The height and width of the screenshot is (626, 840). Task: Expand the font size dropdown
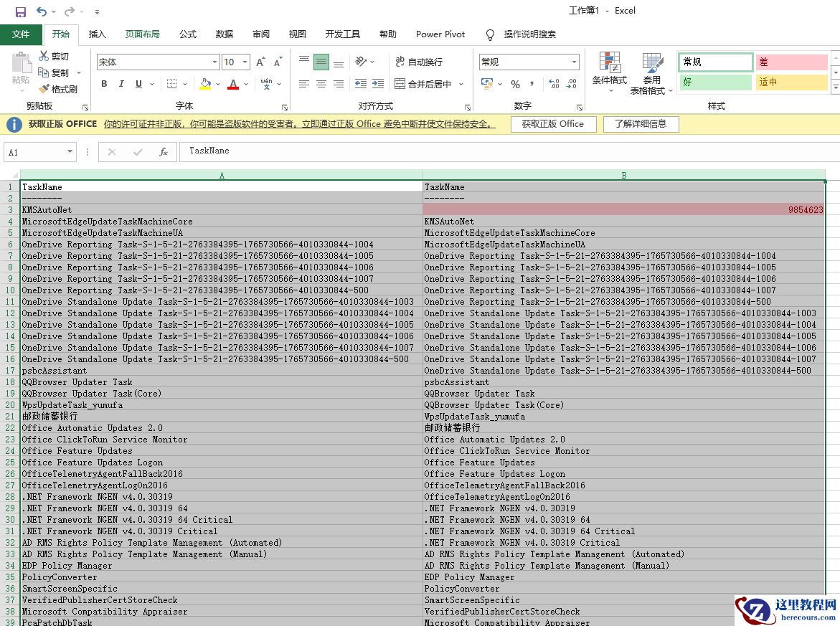(x=245, y=62)
